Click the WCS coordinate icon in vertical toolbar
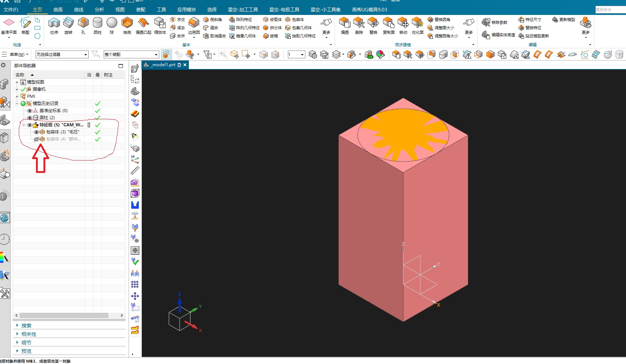This screenshot has width=626, height=364. coord(135,159)
